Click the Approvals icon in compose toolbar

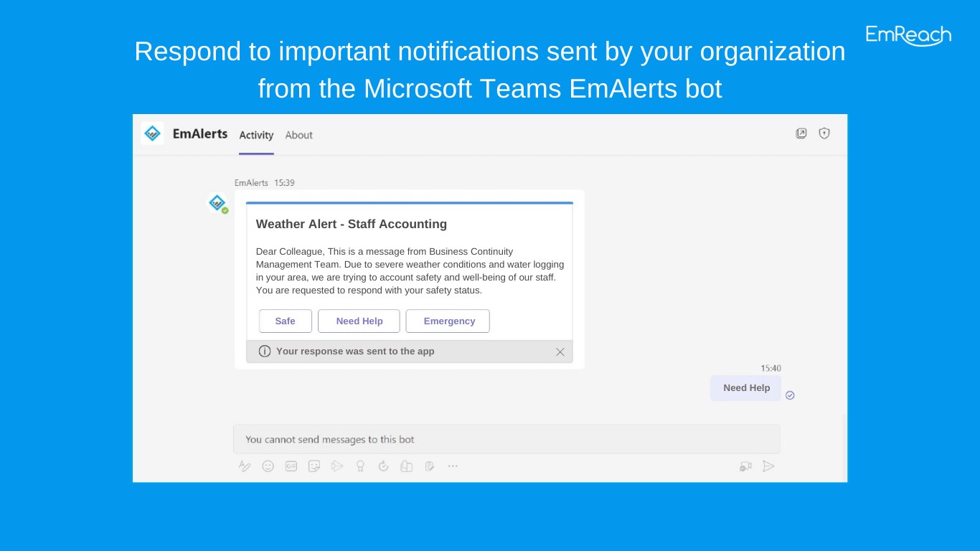point(407,466)
